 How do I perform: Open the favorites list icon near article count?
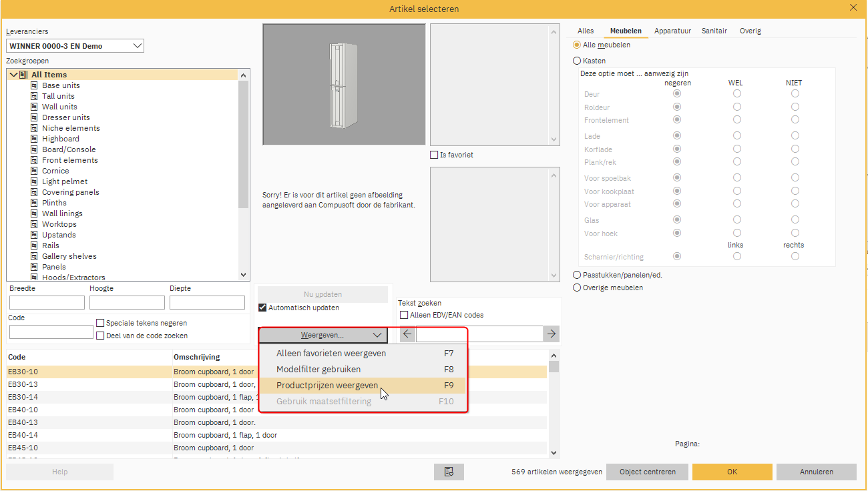coord(449,472)
